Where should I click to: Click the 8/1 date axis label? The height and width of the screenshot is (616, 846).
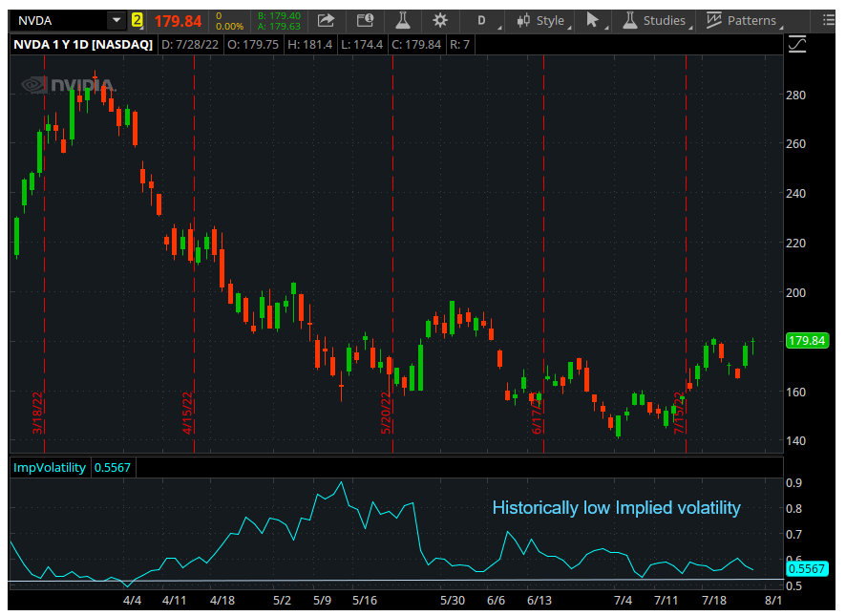pos(773,601)
